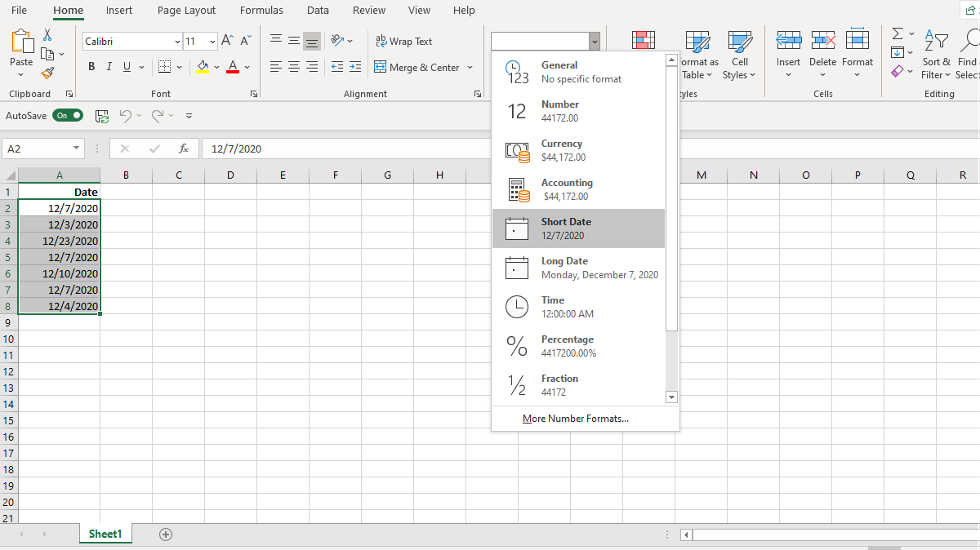Expand the font name Calibri dropdown
Viewport: 980px width, 550px height.
[177, 42]
